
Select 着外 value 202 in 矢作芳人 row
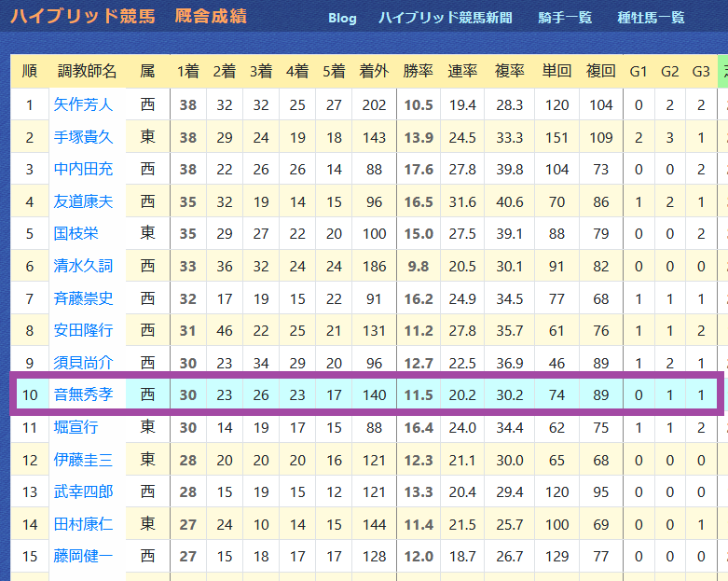click(374, 105)
